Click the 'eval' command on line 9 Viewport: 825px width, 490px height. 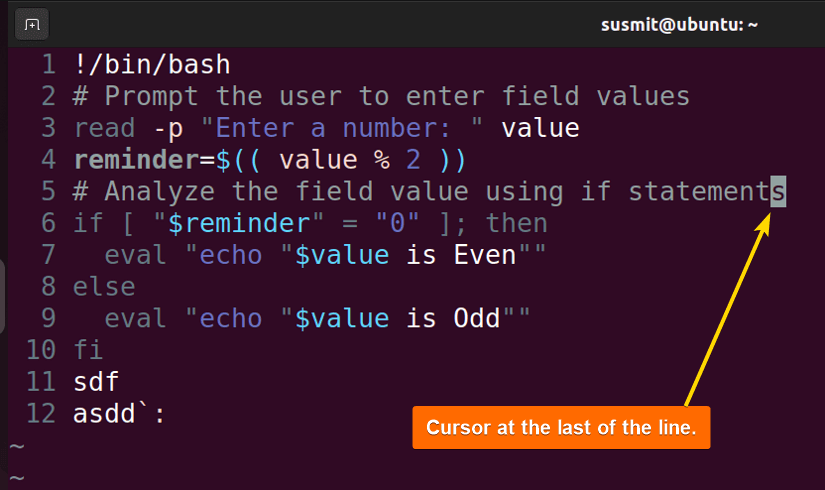pos(135,318)
